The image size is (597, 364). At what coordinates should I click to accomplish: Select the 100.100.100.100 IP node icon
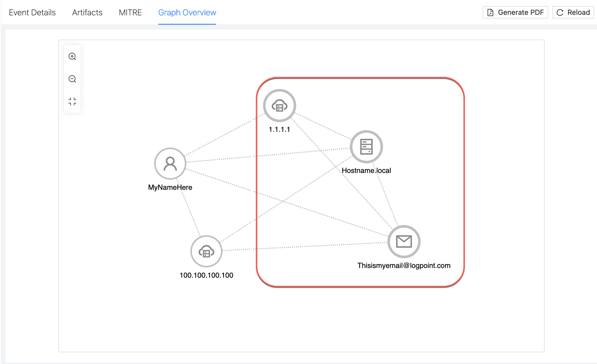click(206, 251)
